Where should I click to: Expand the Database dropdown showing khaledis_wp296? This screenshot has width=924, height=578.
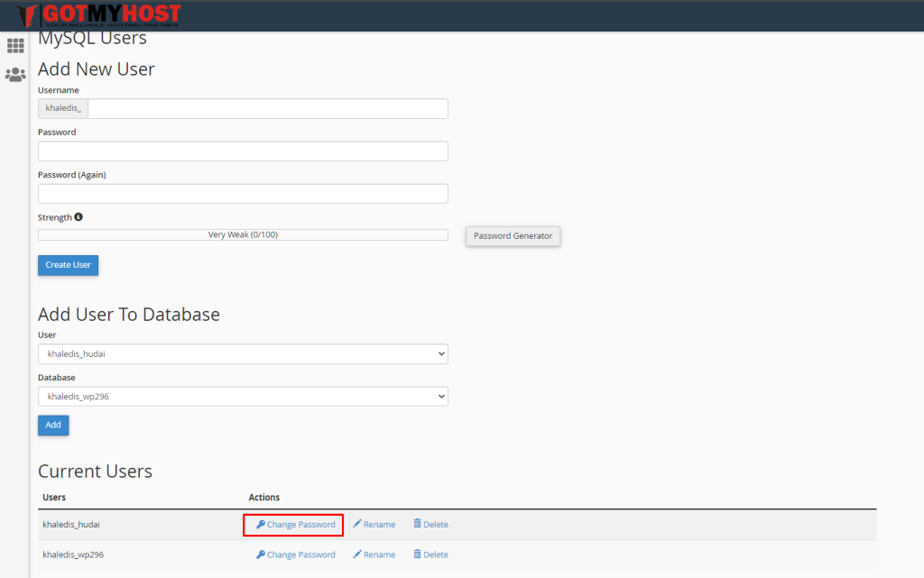coord(243,397)
